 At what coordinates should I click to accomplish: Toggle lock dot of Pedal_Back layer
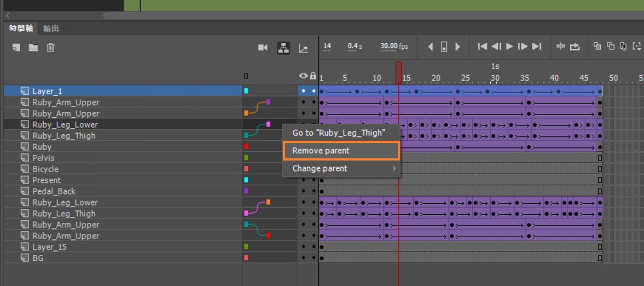[x=314, y=191]
